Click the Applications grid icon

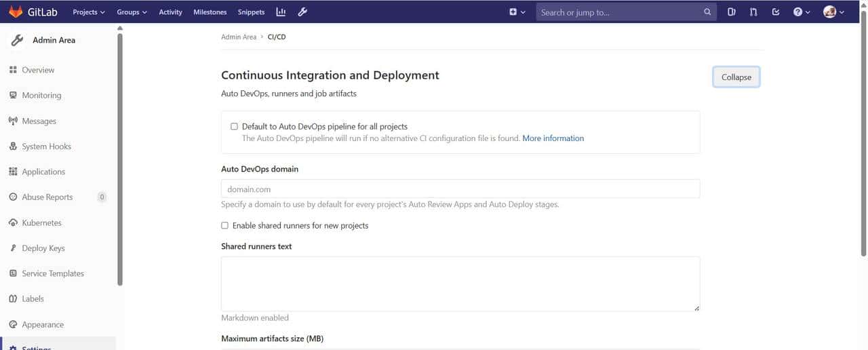[13, 172]
